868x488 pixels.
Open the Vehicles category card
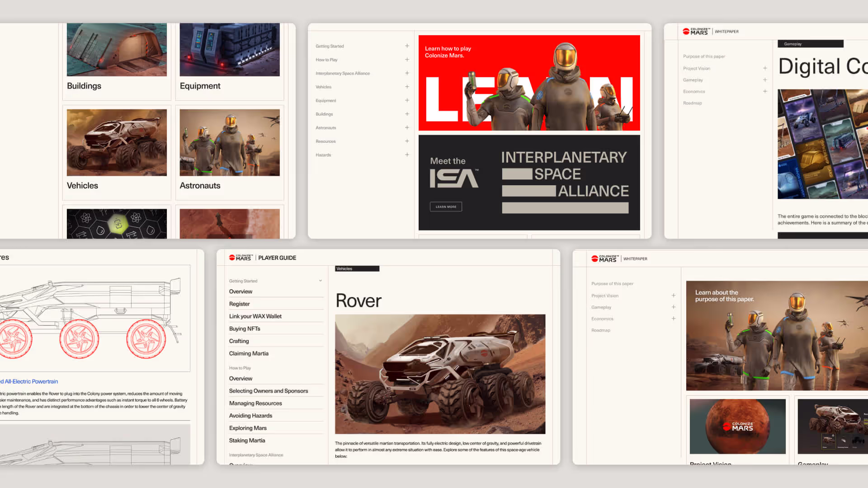117,152
